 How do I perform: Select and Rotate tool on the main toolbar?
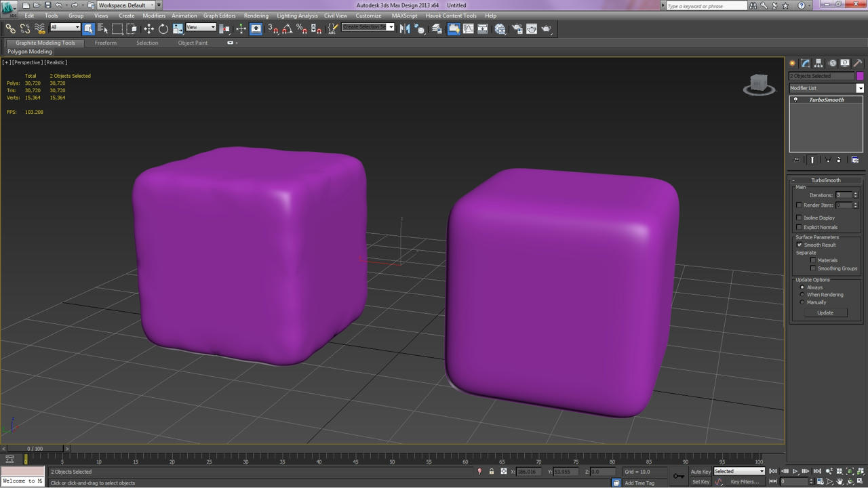[163, 28]
